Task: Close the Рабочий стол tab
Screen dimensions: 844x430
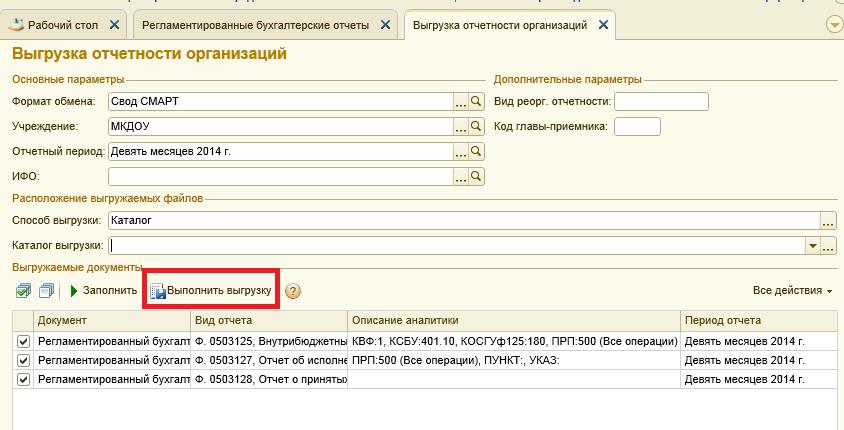Action: pos(114,25)
